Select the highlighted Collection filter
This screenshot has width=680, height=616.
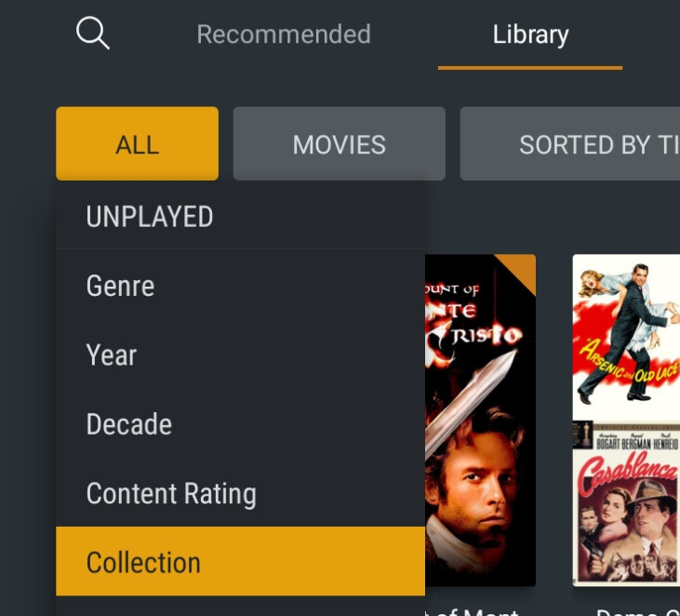pyautogui.click(x=240, y=561)
